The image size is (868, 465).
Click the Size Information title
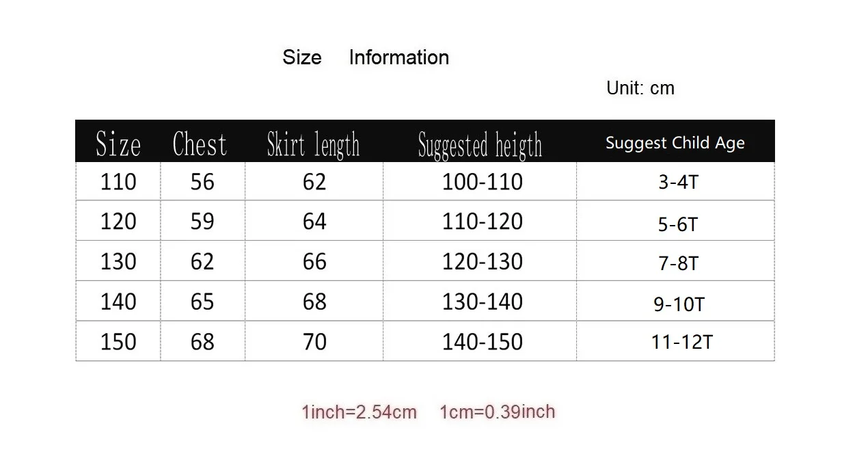[x=366, y=57]
